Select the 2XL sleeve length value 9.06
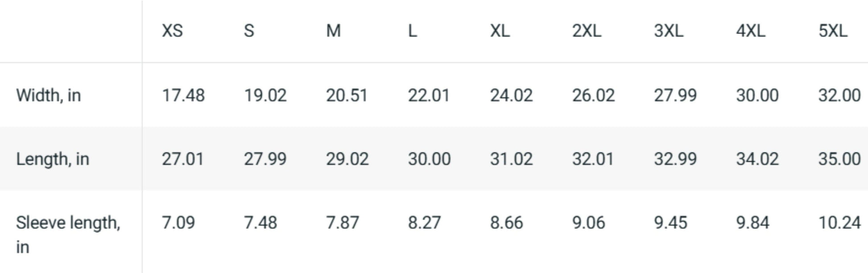The width and height of the screenshot is (868, 273). [x=589, y=223]
